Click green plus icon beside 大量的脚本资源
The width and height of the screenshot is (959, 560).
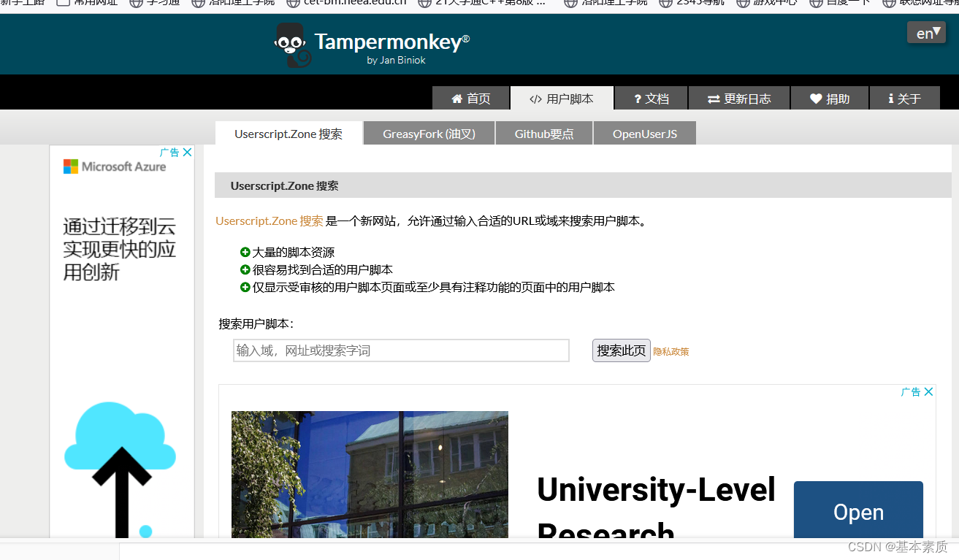coord(245,252)
